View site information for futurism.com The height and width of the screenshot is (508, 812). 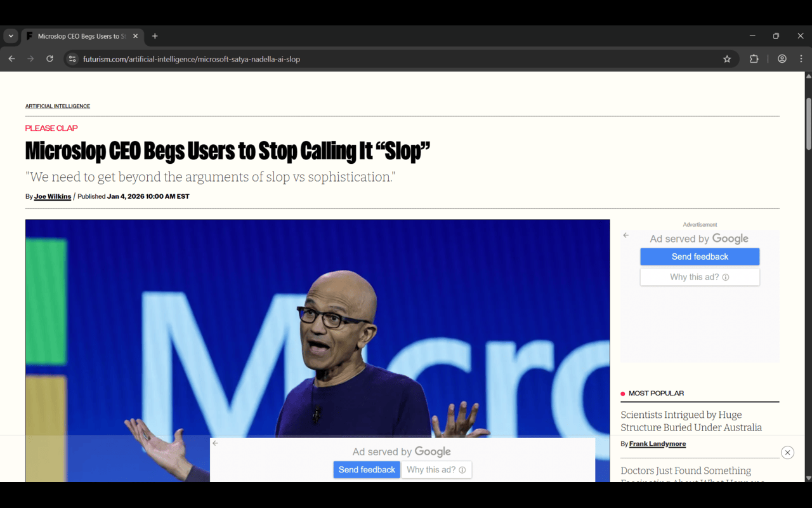coord(72,59)
